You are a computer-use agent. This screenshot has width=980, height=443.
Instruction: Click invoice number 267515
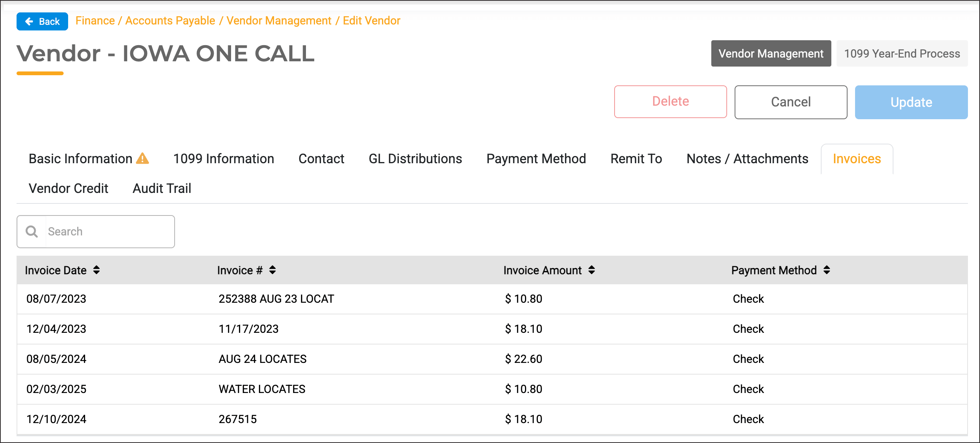click(x=237, y=419)
